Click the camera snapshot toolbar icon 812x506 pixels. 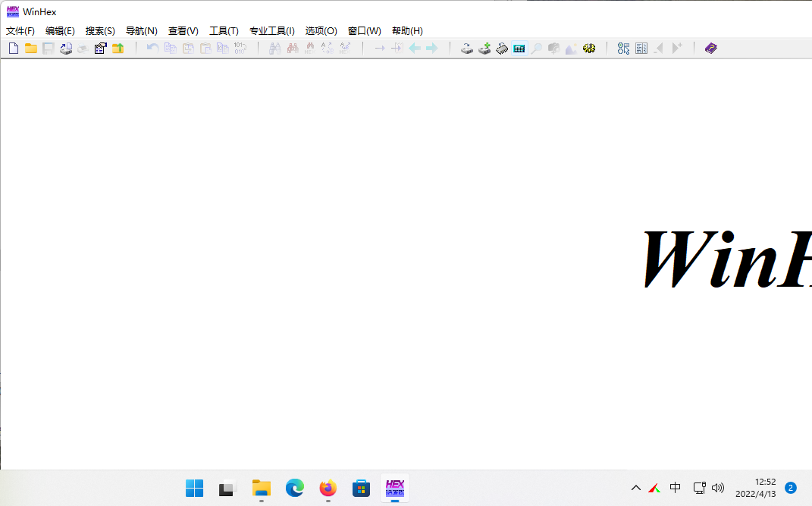tap(554, 49)
